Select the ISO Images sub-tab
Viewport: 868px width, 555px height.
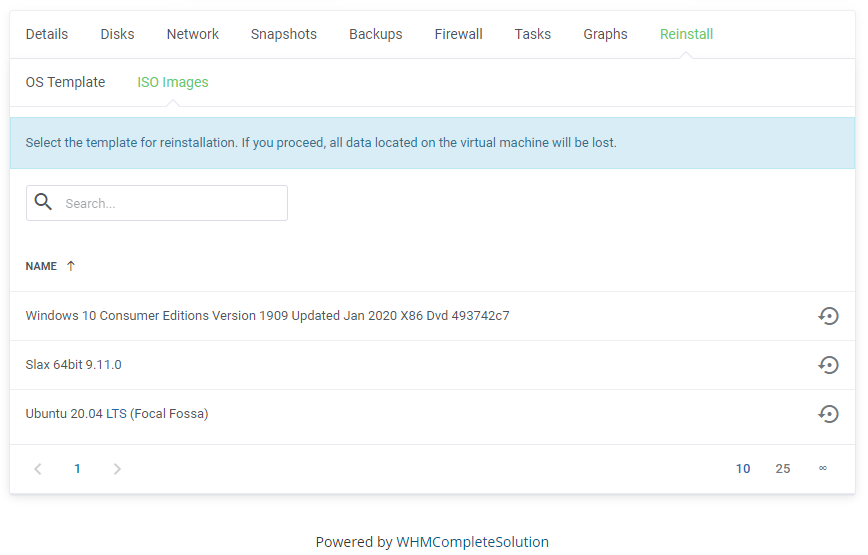173,82
